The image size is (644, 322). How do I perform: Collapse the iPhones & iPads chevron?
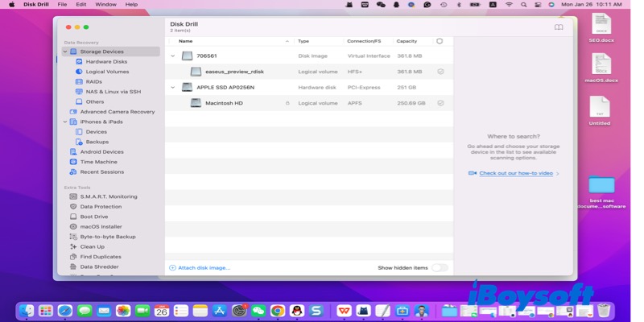pyautogui.click(x=65, y=122)
